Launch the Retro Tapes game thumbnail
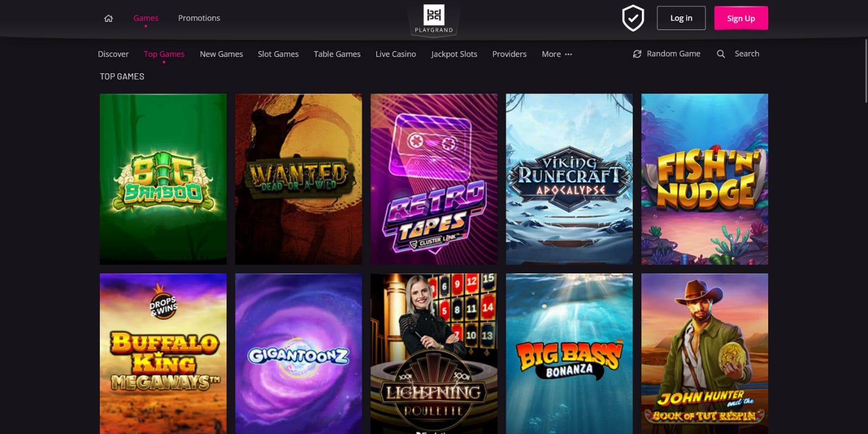 pos(434,179)
